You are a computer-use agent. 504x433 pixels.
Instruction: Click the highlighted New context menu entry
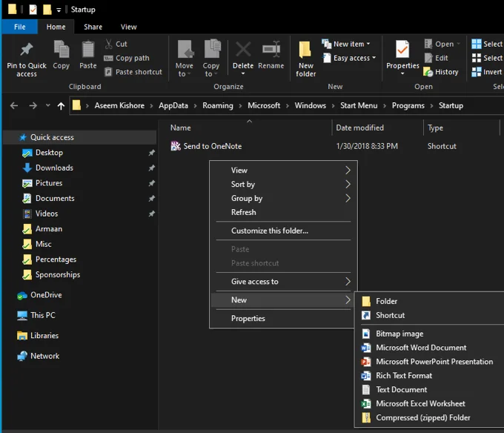[283, 300]
